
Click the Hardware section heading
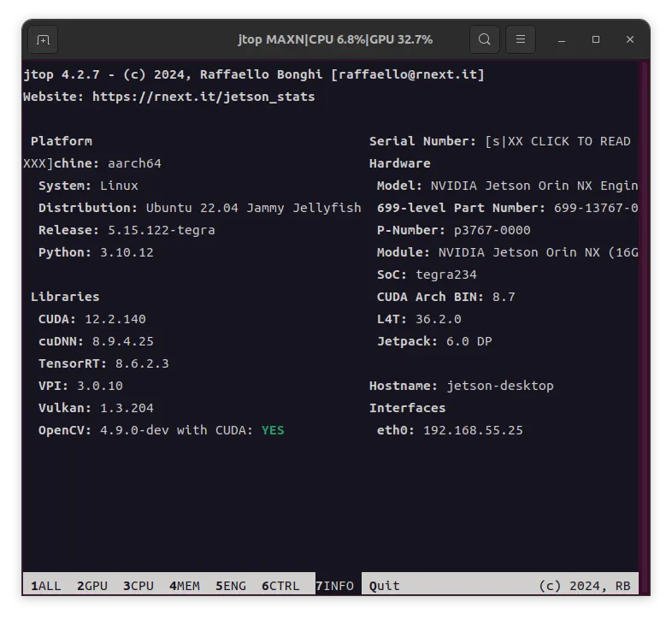coord(400,164)
